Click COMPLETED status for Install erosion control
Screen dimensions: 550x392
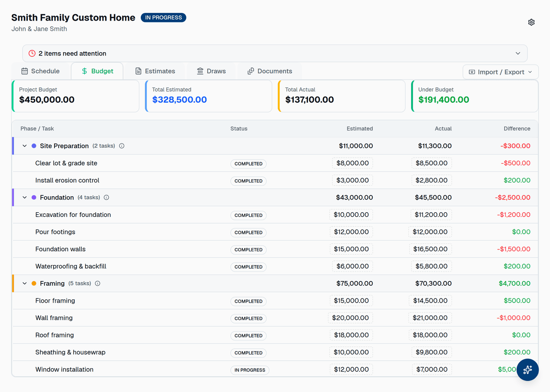[248, 181]
